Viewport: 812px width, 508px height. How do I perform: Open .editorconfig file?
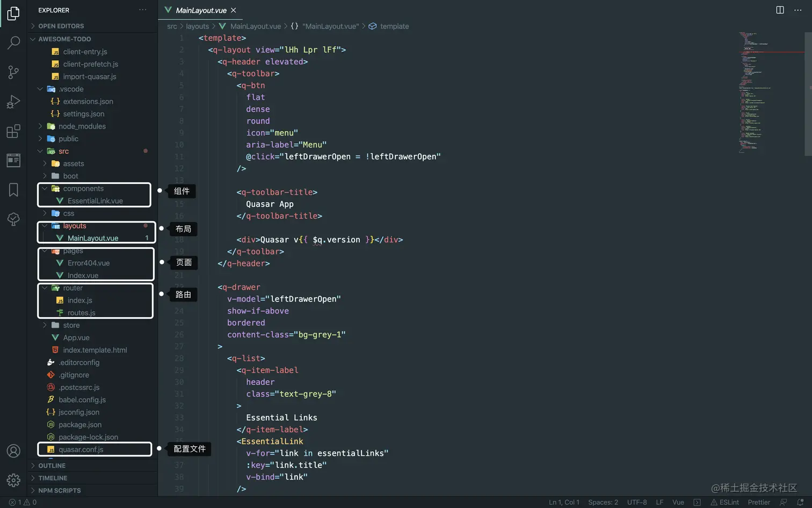[x=92, y=362]
